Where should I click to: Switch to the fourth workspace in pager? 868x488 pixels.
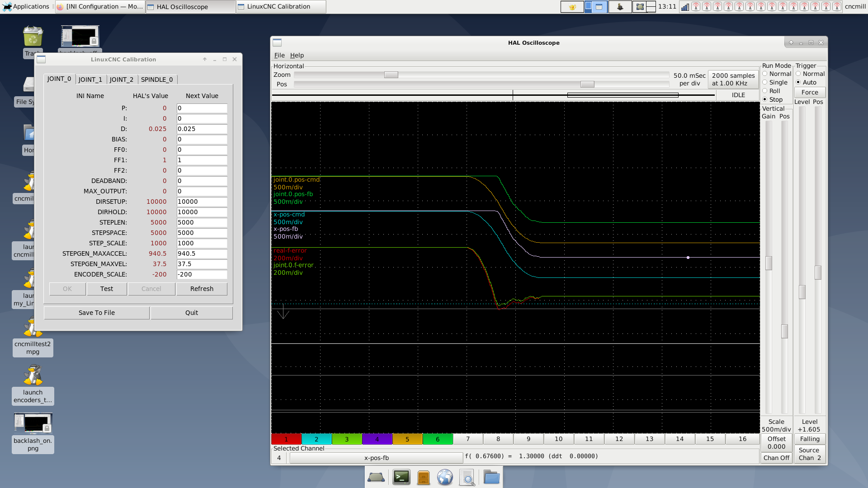[x=644, y=7]
